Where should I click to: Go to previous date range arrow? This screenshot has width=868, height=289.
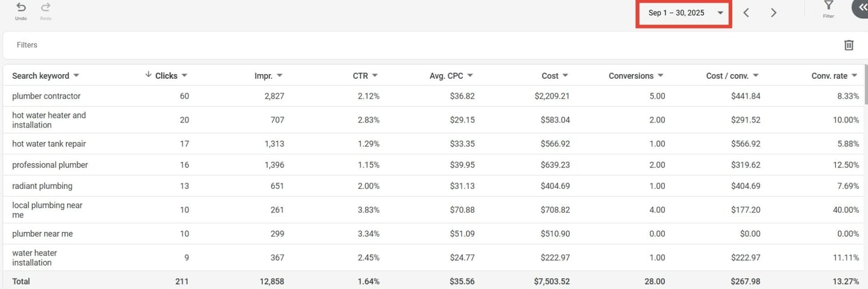[x=746, y=13]
